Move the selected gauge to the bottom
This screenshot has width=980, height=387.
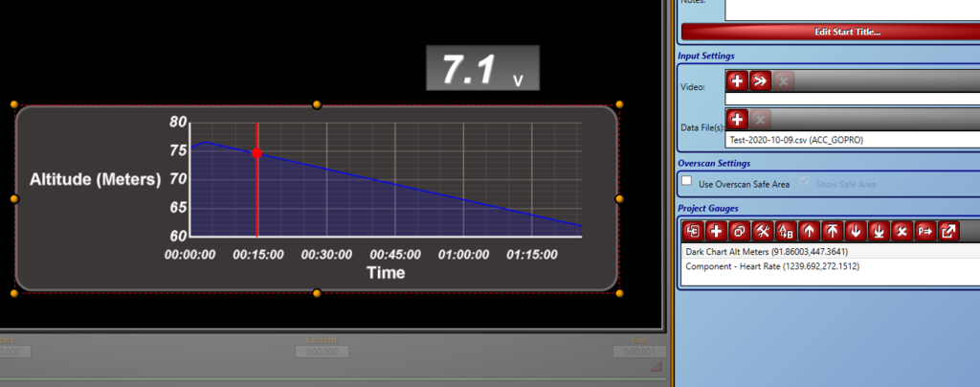[x=878, y=231]
